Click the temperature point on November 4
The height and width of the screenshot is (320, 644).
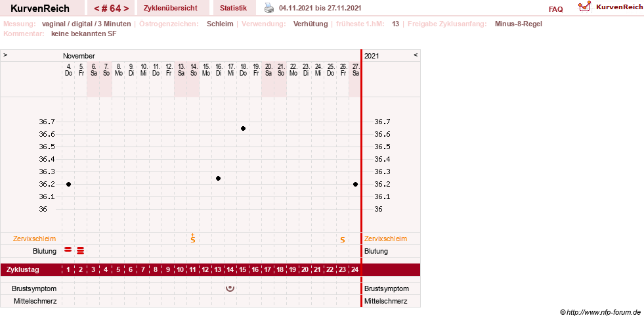[x=68, y=184]
